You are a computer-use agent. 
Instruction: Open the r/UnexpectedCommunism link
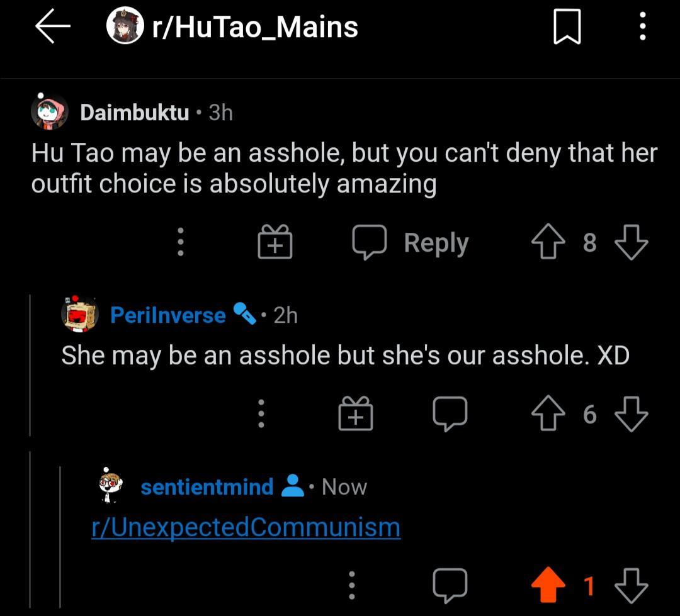[247, 527]
